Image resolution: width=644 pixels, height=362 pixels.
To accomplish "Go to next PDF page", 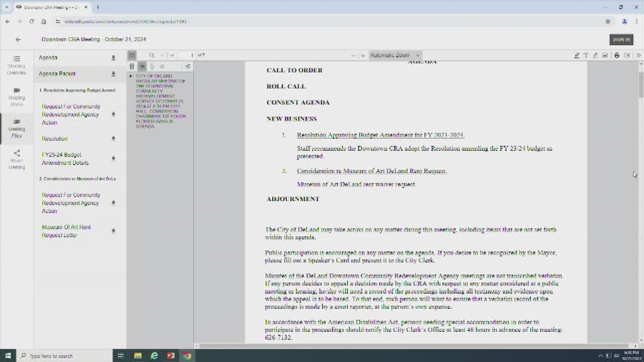I will (x=172, y=55).
